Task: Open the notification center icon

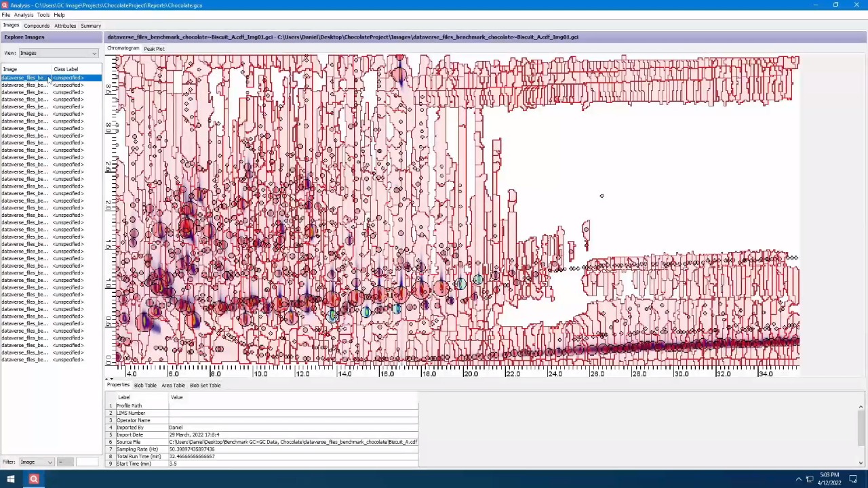Action: tap(853, 479)
